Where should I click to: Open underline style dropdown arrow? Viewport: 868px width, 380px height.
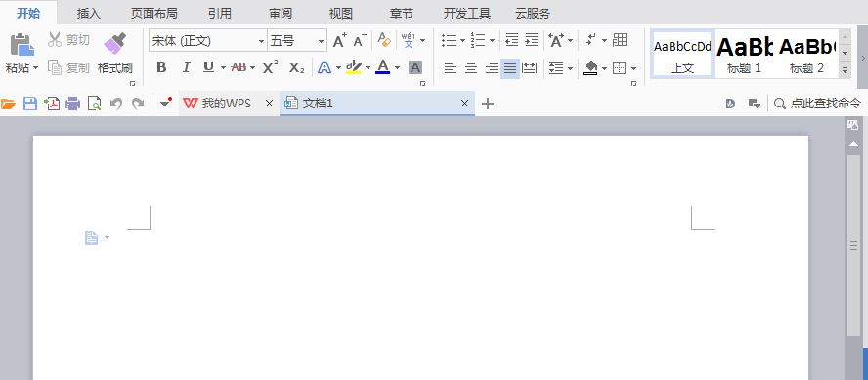pos(223,68)
